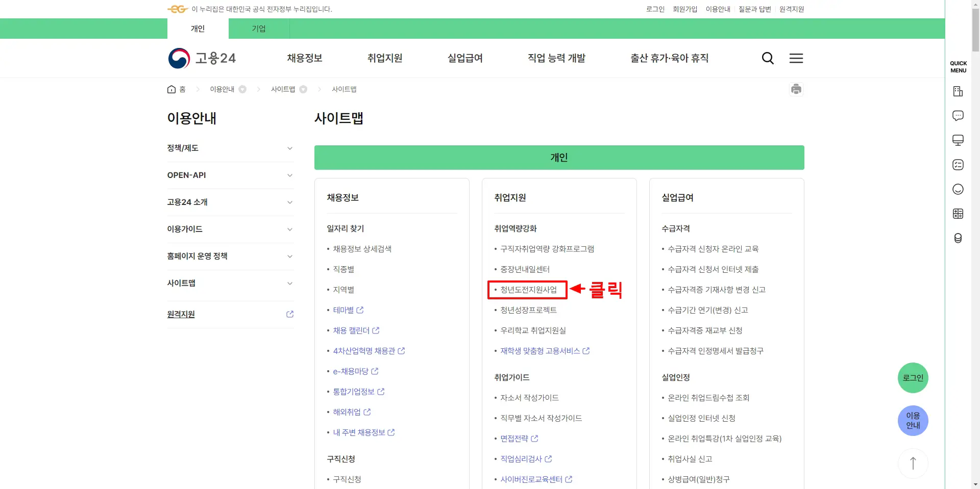Expand 이용가이드 sidebar section
The image size is (980, 489).
[231, 229]
